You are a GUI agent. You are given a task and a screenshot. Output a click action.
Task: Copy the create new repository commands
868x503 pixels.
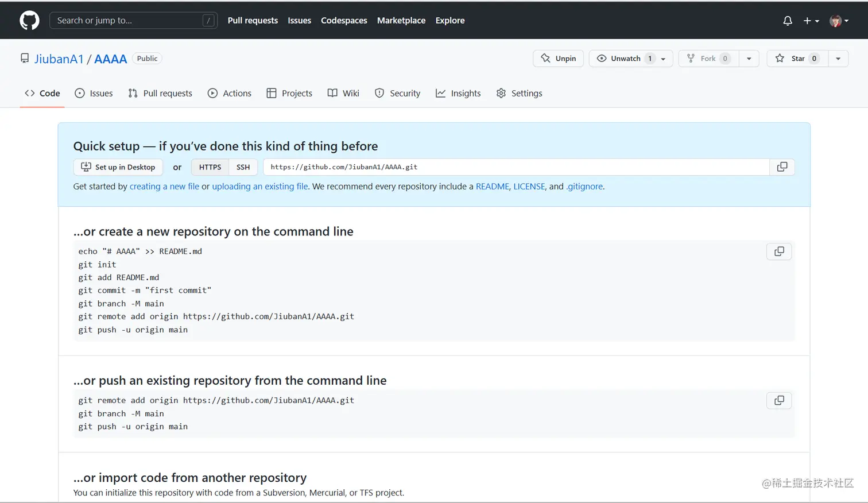(x=779, y=252)
